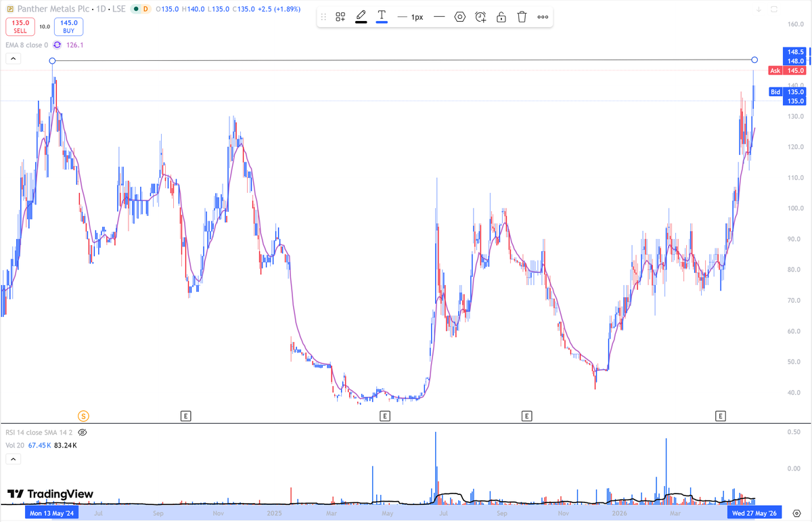Select the Vol 20 indicator legend
This screenshot has width=812, height=522.
point(16,445)
